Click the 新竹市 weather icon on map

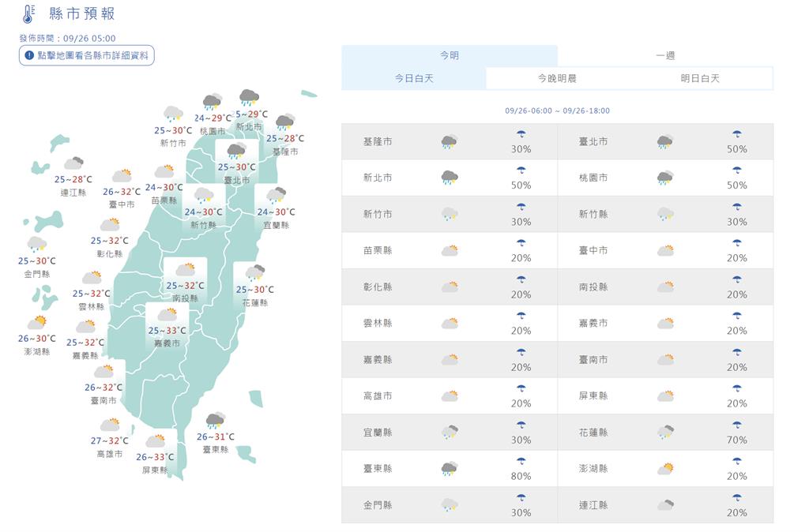coord(173,114)
